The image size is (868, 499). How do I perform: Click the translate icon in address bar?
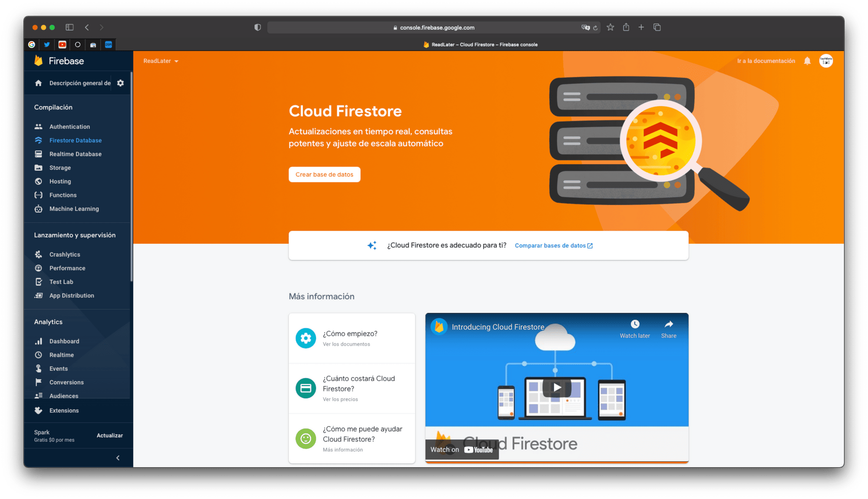coord(585,27)
